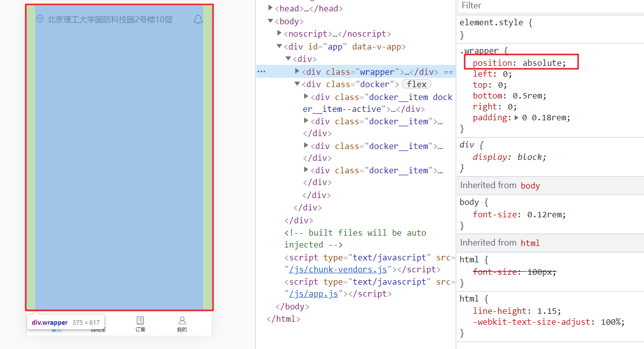Image resolution: width=644 pixels, height=349 pixels.
Task: Open the /js/app.js script link
Action: point(314,294)
